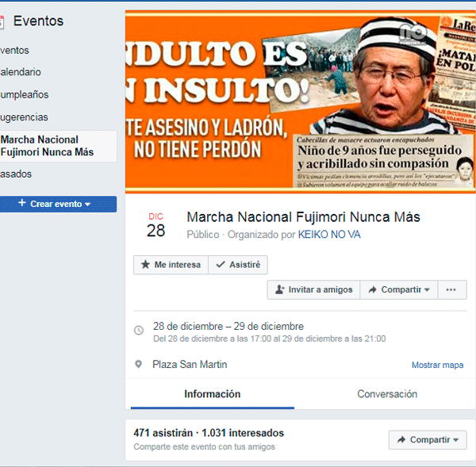The image size is (476, 467).
Task: Open the KEIKO NO VA organizer link
Action: point(329,235)
